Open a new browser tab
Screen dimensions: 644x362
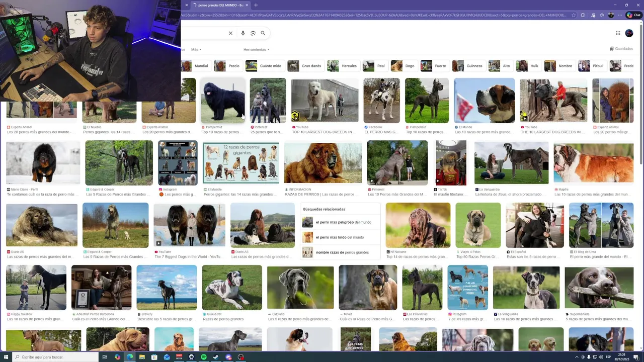click(x=256, y=5)
